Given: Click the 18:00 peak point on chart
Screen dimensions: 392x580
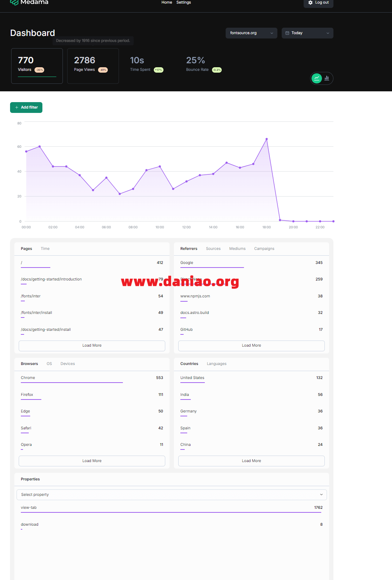Looking at the screenshot, I should pos(267,139).
